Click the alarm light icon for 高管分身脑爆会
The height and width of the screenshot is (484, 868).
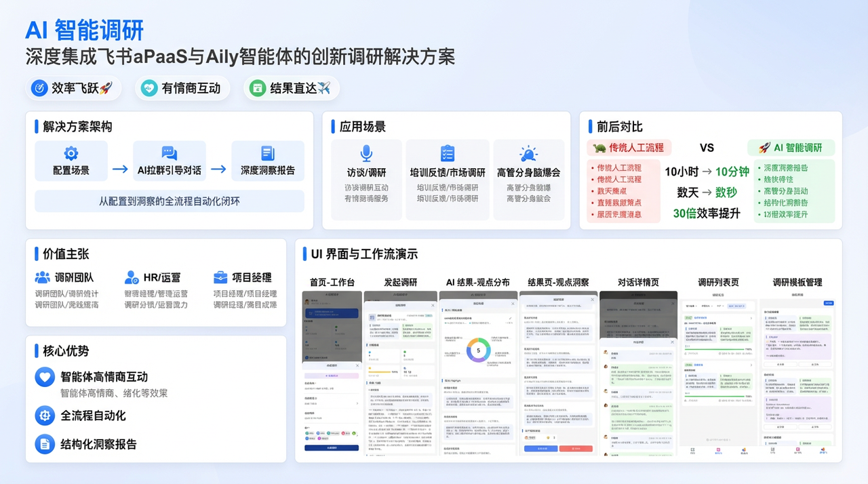[528, 153]
